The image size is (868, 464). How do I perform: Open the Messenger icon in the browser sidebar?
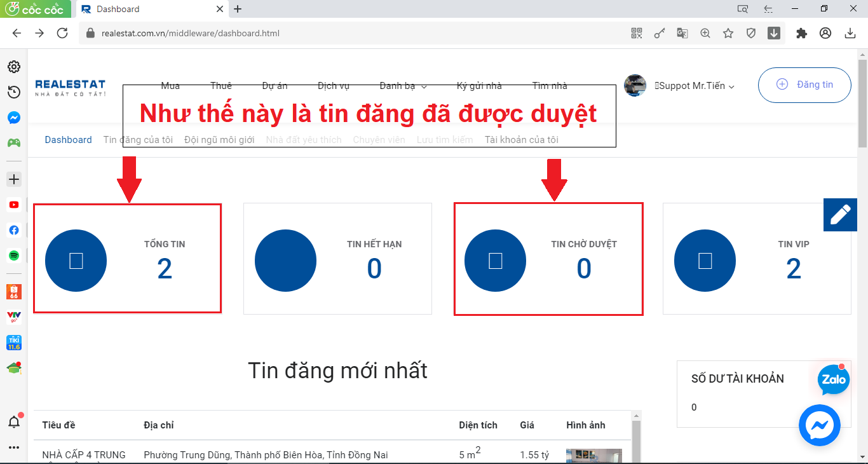13,118
